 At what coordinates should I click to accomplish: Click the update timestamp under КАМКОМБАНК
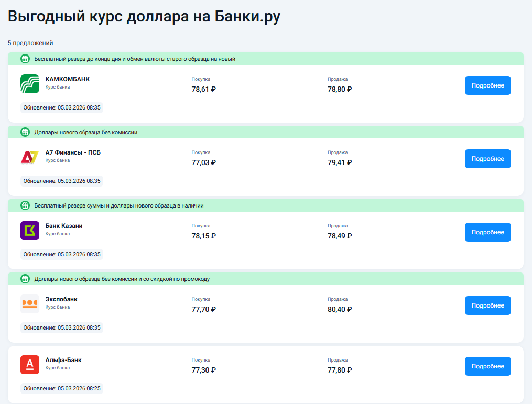click(x=60, y=107)
